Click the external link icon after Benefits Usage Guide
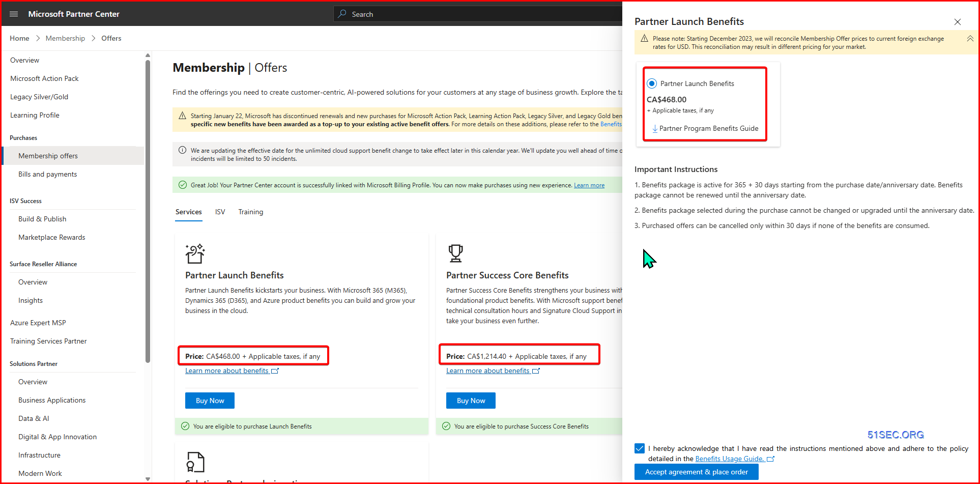Image resolution: width=980 pixels, height=484 pixels. tap(770, 459)
